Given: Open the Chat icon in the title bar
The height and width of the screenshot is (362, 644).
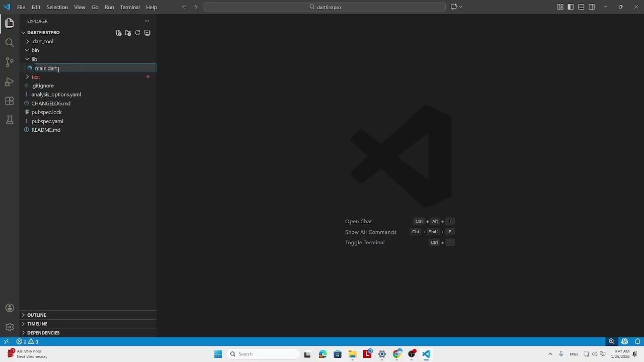Looking at the screenshot, I should (453, 7).
